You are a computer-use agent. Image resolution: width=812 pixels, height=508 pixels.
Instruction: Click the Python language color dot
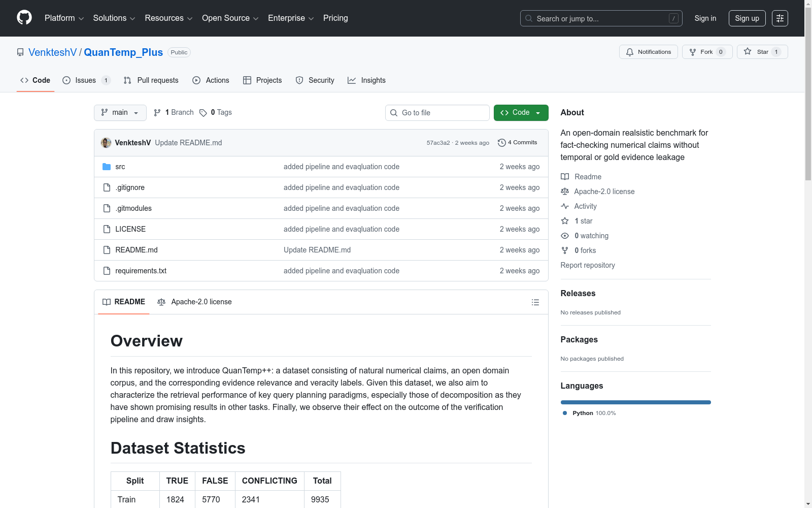(565, 413)
